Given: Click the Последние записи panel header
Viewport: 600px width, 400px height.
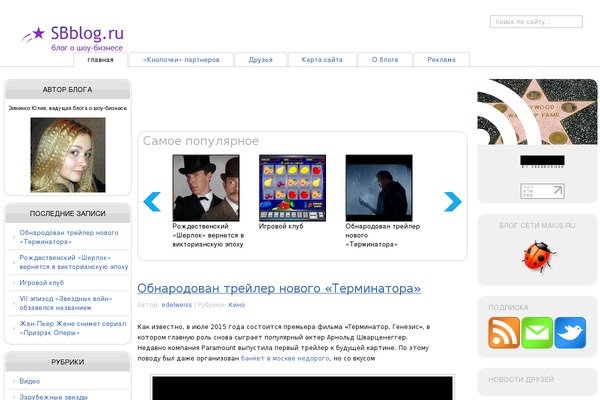Looking at the screenshot, I should tap(68, 214).
